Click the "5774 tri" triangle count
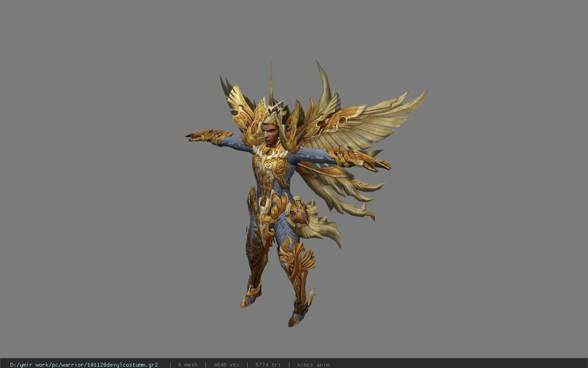This screenshot has height=368, width=588. coord(268,365)
